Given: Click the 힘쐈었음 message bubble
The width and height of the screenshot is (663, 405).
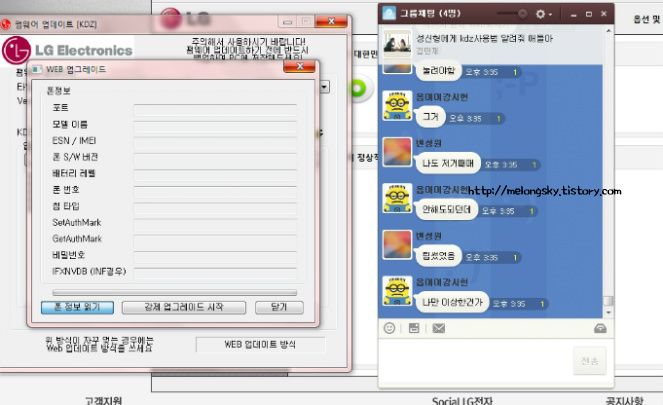Looking at the screenshot, I should pos(438,256).
